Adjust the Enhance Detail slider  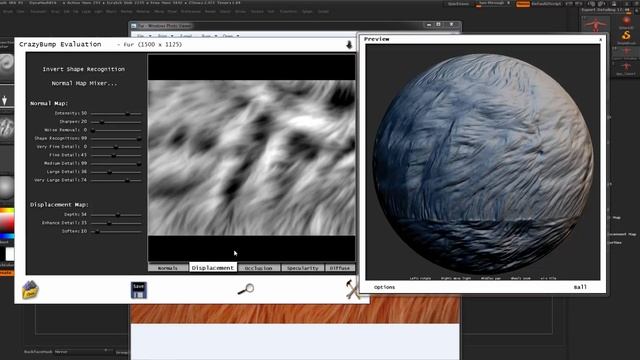coord(116,223)
